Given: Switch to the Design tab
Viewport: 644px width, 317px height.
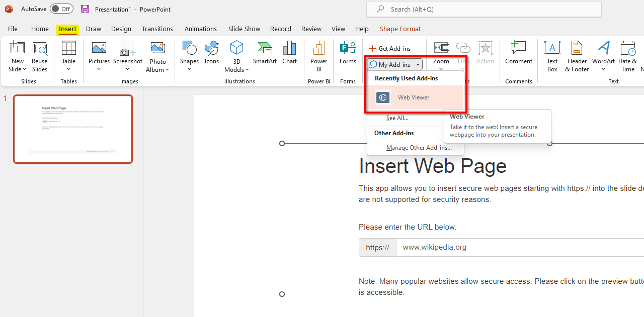Looking at the screenshot, I should [x=121, y=29].
